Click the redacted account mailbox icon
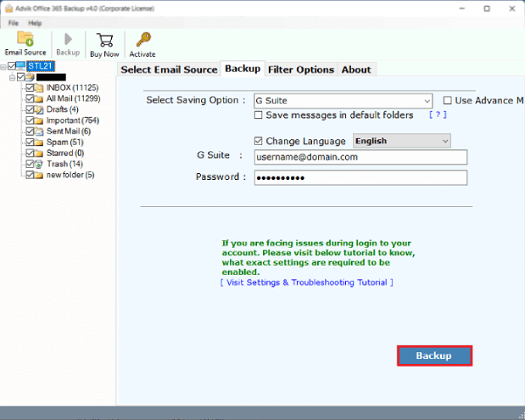The width and height of the screenshot is (525, 420). [31, 77]
